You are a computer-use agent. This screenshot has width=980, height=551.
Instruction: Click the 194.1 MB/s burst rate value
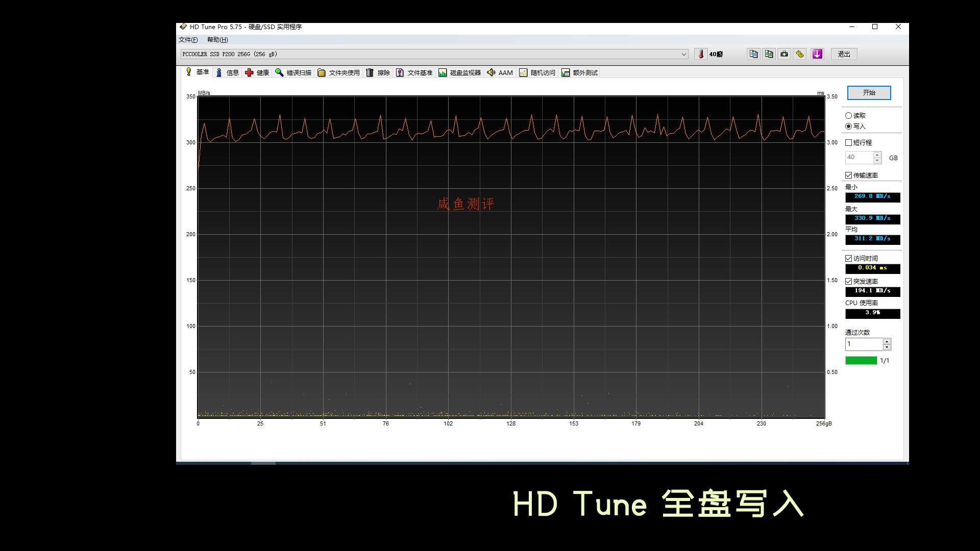tap(872, 291)
